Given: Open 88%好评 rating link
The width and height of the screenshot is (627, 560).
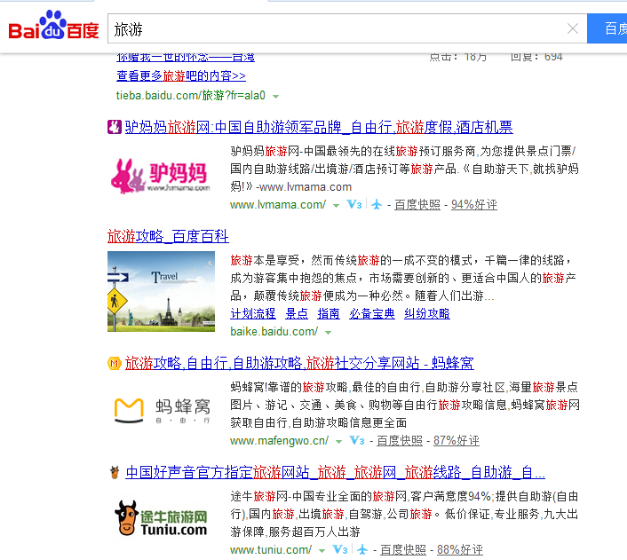Looking at the screenshot, I should tap(460, 550).
